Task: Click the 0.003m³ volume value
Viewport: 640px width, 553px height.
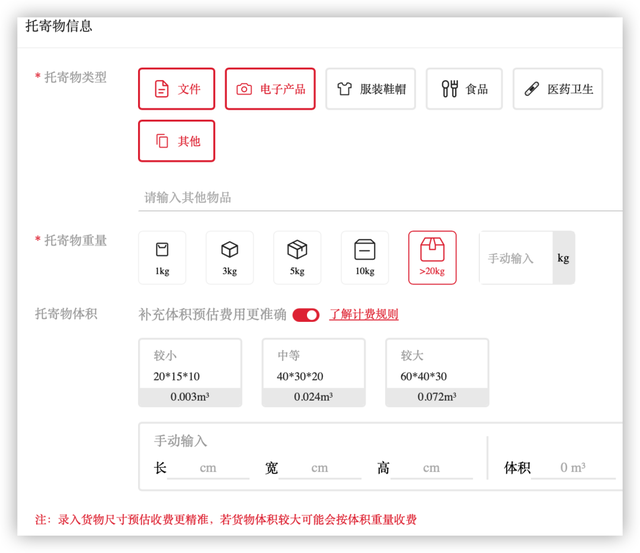Action: point(190,397)
